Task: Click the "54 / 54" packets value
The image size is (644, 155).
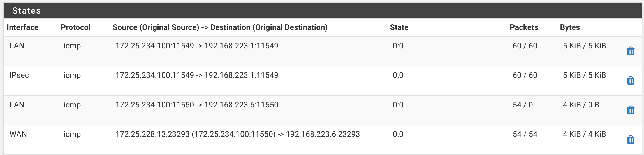Action: (x=525, y=134)
